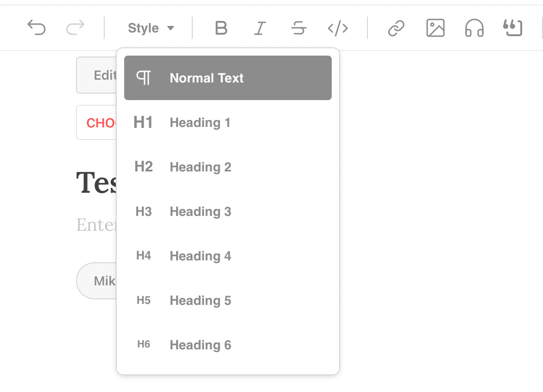Click the Redo icon in the toolbar
This screenshot has width=543, height=392.
coord(76,28)
